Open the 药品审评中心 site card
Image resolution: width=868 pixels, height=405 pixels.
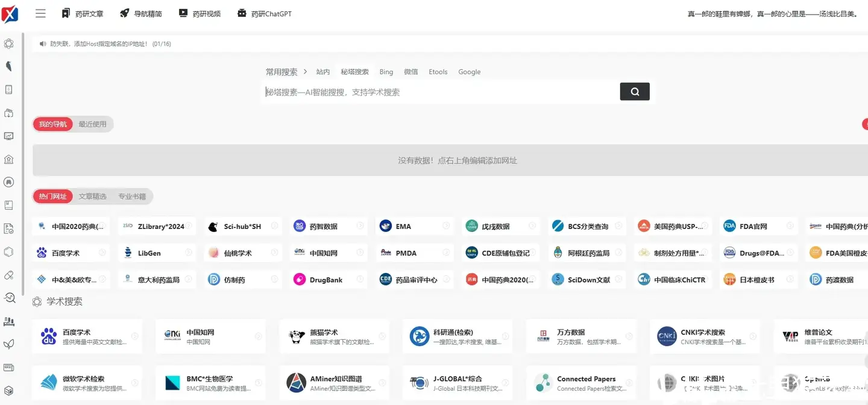tap(415, 279)
